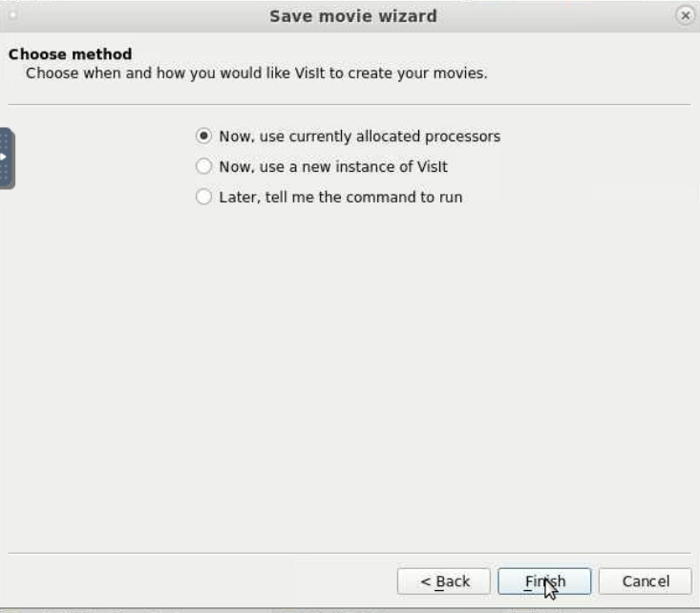
Task: Click the "Now, use currently allocated processors" label text
Action: coord(360,137)
